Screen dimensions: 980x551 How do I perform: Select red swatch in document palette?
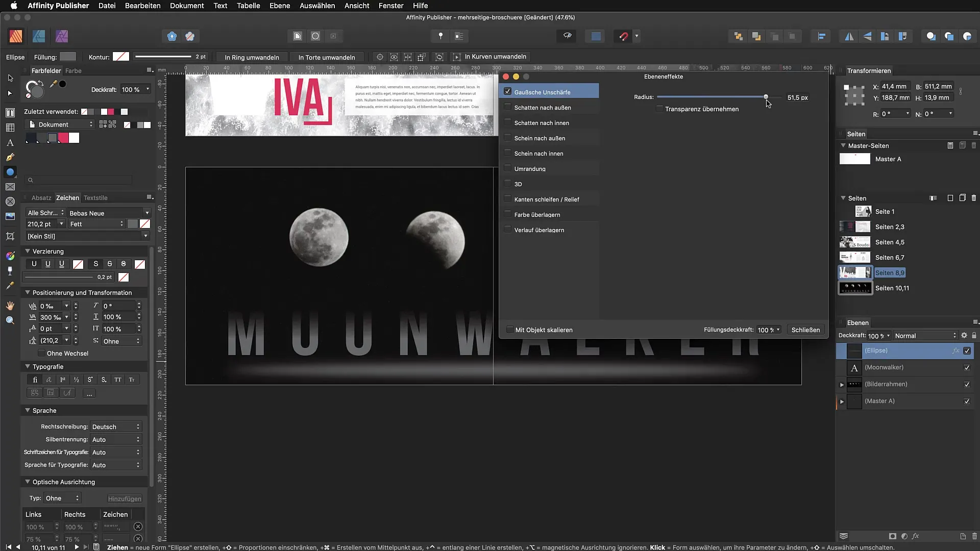(x=63, y=138)
